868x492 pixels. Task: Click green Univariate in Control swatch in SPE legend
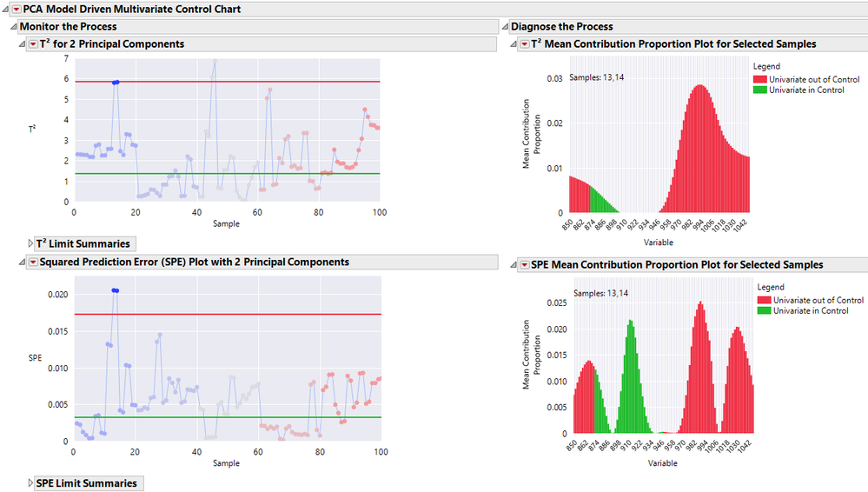click(764, 311)
